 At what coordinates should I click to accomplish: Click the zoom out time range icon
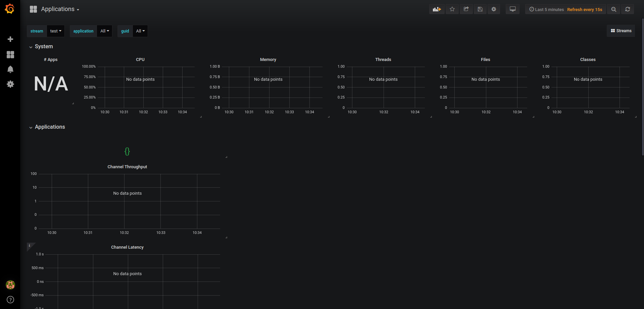pos(613,9)
